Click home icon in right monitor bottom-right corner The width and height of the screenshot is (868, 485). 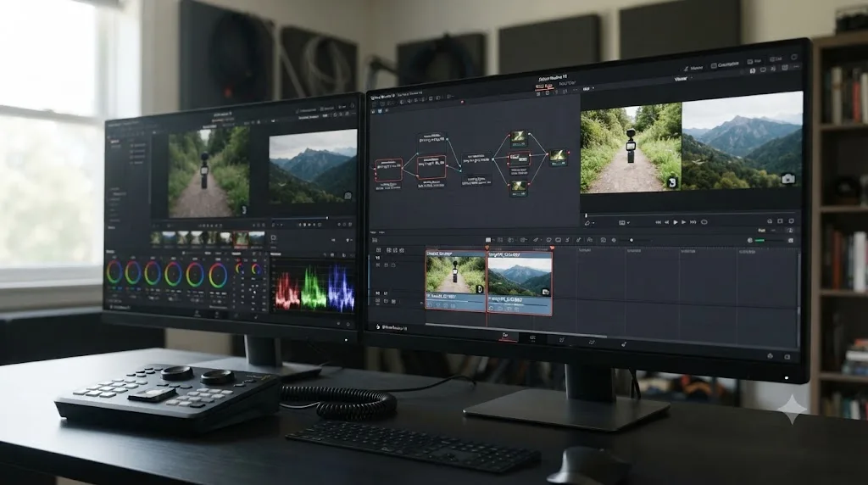point(770,356)
